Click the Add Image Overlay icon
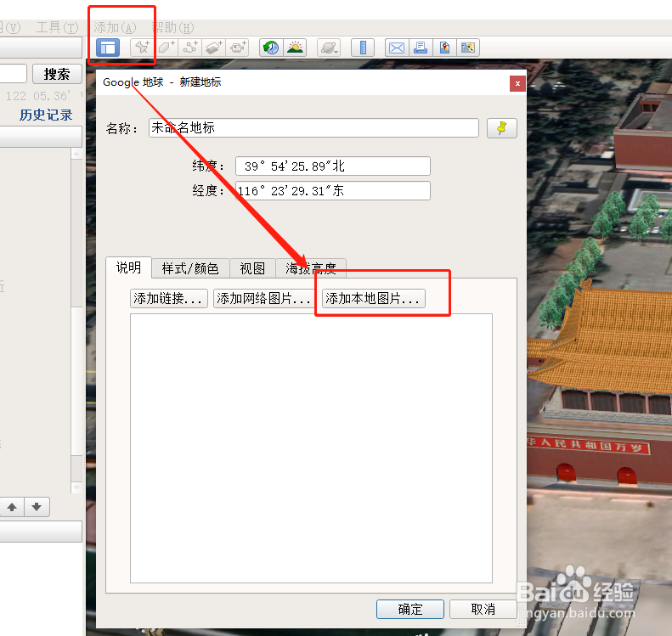Image resolution: width=672 pixels, height=636 pixels. pos(214,48)
